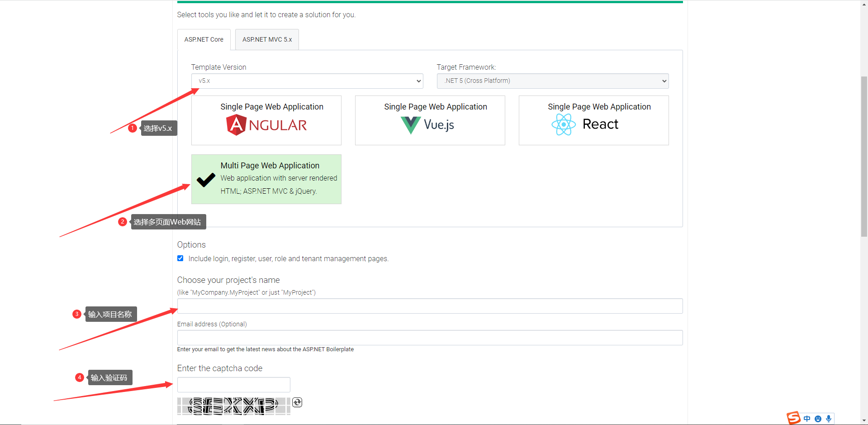The height and width of the screenshot is (425, 868).
Task: Open the Target Framework dropdown
Action: tap(553, 81)
